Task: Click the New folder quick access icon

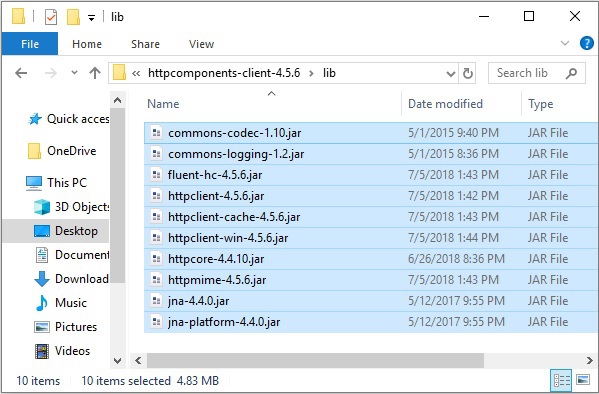Action: click(x=73, y=17)
